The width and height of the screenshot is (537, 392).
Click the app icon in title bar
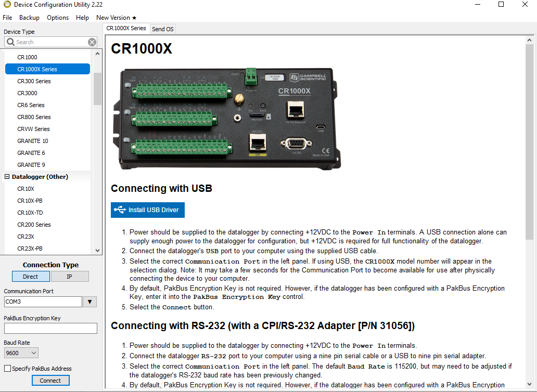pyautogui.click(x=7, y=5)
